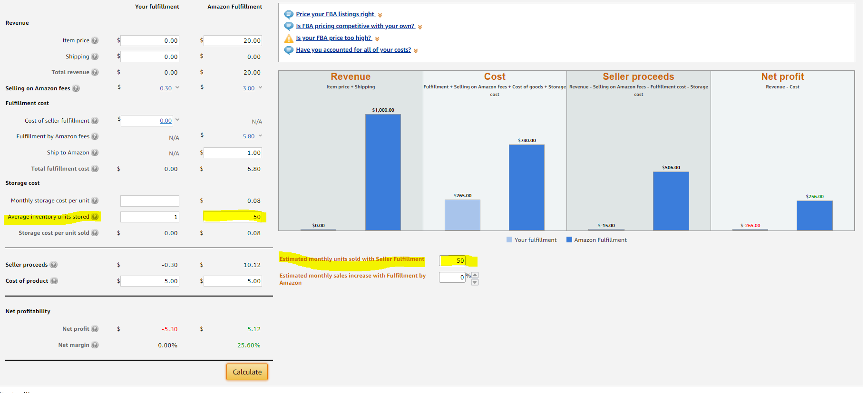Click help icon for Fulfillment by Amazon fees
Screen dimensions: 868x393
[x=95, y=136]
